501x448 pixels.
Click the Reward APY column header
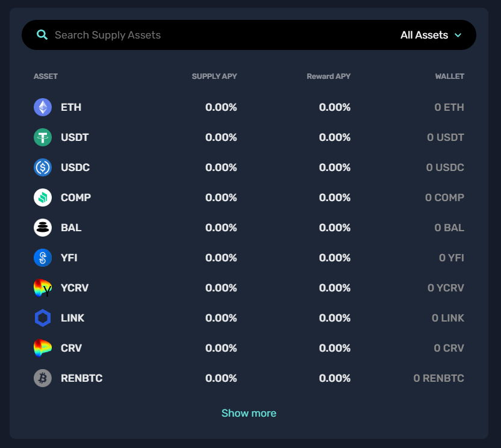(x=328, y=76)
